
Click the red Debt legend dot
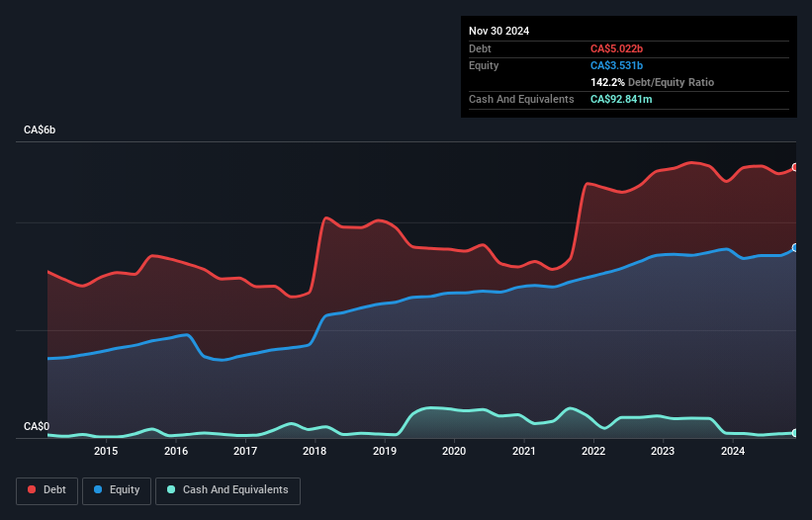click(x=32, y=489)
